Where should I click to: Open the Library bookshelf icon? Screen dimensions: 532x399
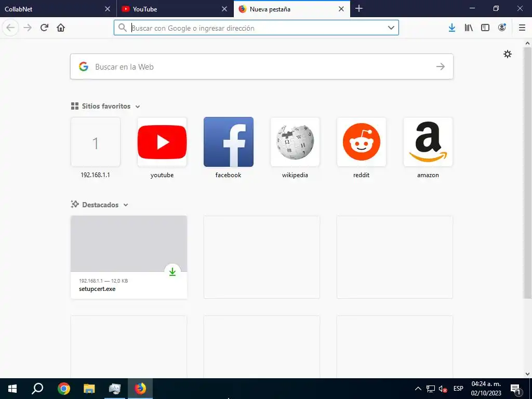coord(469,28)
